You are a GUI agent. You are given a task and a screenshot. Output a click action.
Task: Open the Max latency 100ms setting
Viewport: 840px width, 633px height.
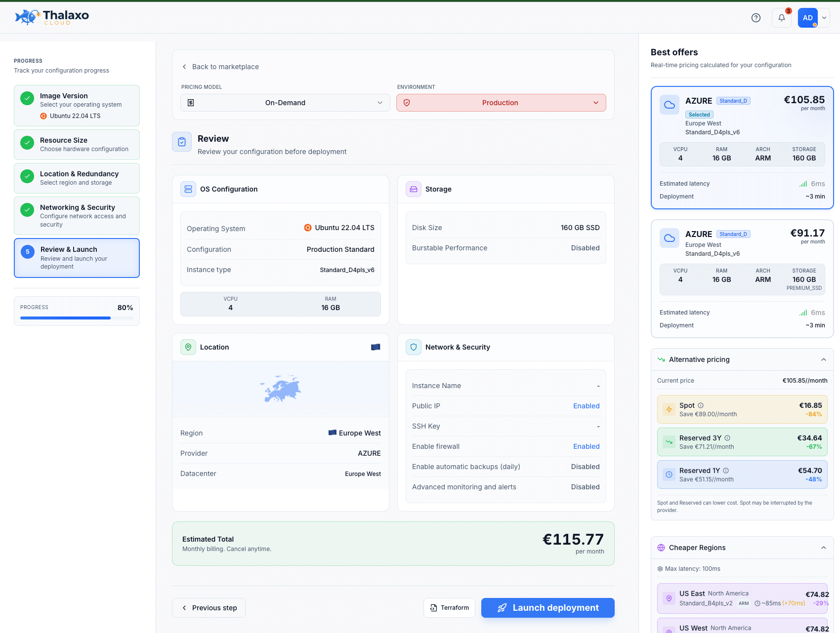[689, 569]
